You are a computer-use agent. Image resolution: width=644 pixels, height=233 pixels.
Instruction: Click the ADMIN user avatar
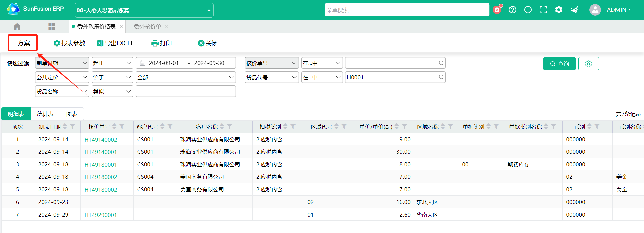[595, 10]
